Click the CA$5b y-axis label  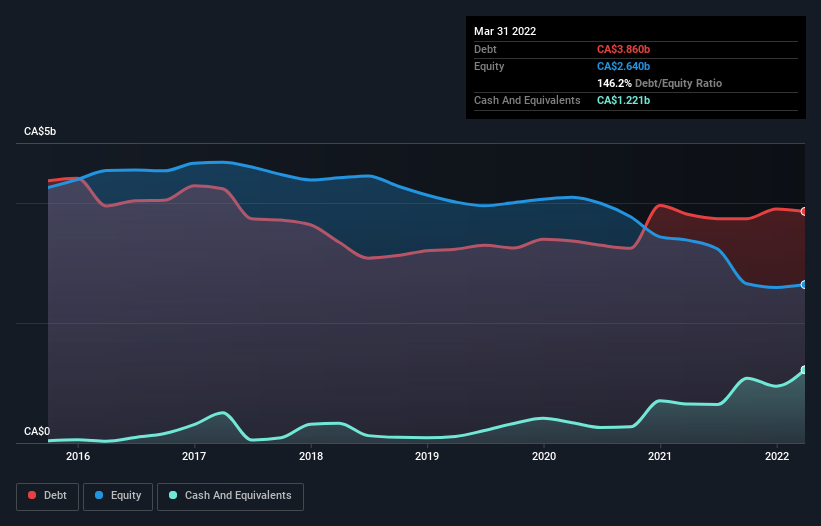[40, 131]
